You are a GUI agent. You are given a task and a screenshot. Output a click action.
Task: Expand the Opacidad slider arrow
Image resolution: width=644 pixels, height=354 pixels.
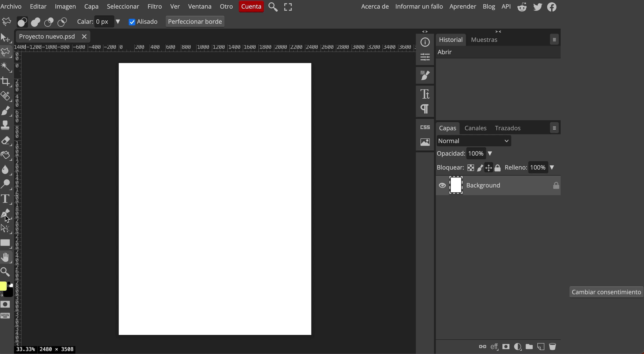click(x=490, y=153)
